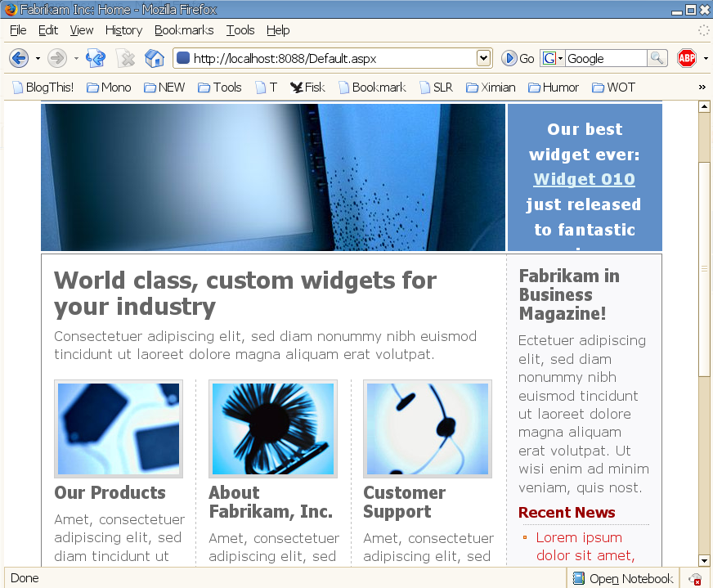The height and width of the screenshot is (588, 713).
Task: Open the Bookmark toolbar item
Action: tap(372, 88)
